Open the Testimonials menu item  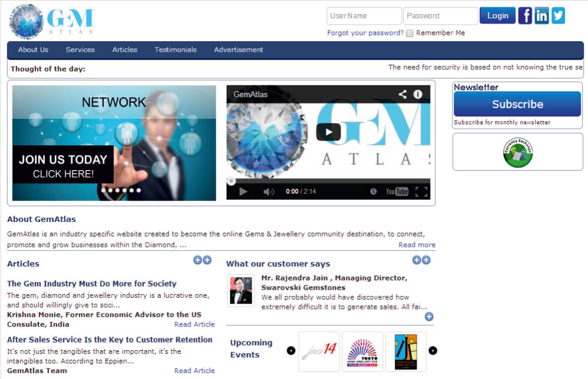coord(176,50)
